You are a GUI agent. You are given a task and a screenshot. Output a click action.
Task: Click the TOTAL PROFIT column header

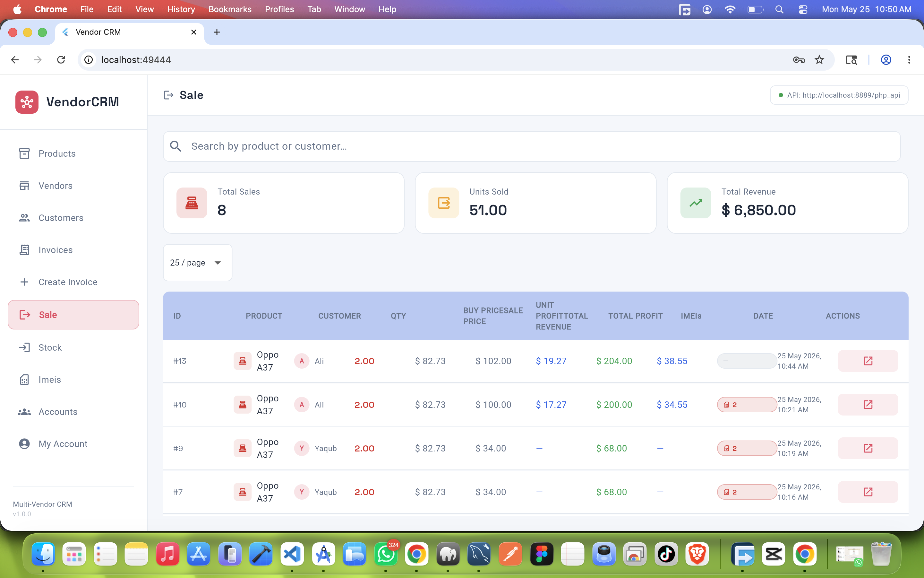[635, 316]
